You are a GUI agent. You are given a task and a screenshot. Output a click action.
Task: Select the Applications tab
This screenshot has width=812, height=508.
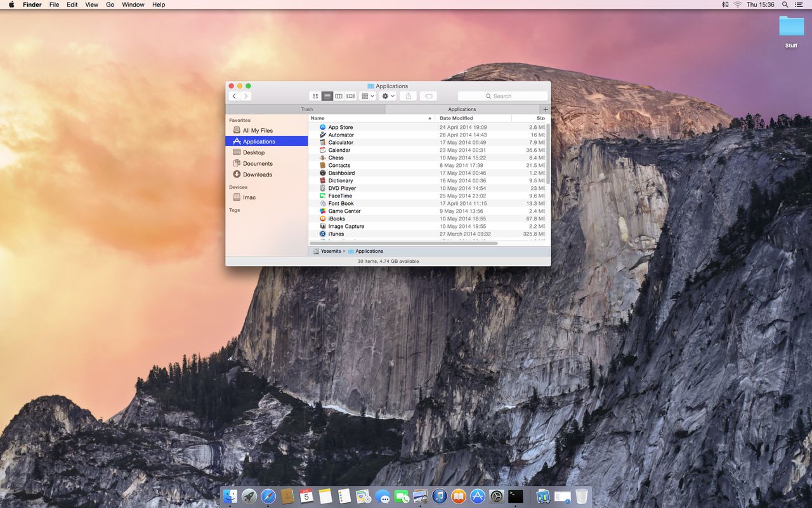point(462,109)
